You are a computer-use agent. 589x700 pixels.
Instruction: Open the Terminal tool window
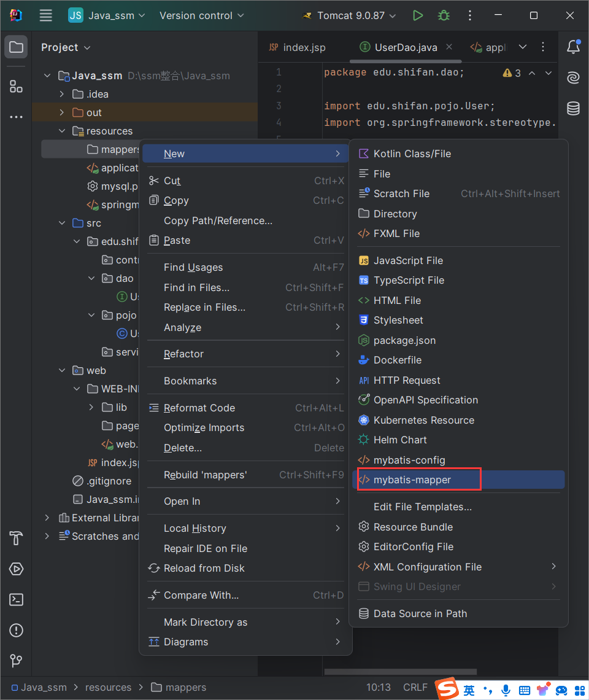tap(16, 600)
